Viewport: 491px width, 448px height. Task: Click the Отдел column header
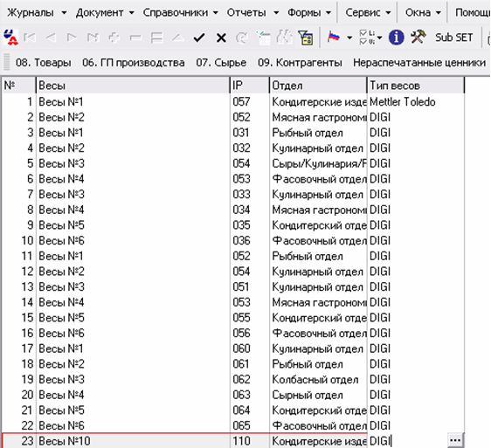[318, 86]
